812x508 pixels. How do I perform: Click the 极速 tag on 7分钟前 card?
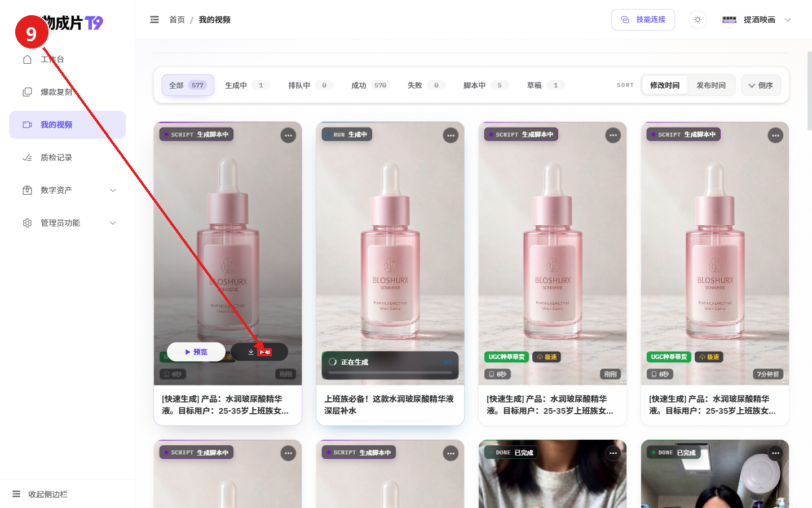(x=709, y=357)
